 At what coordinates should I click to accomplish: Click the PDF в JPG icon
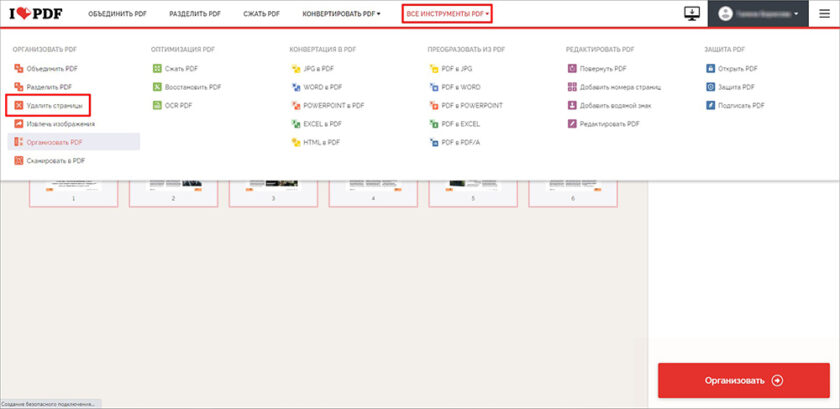click(434, 69)
